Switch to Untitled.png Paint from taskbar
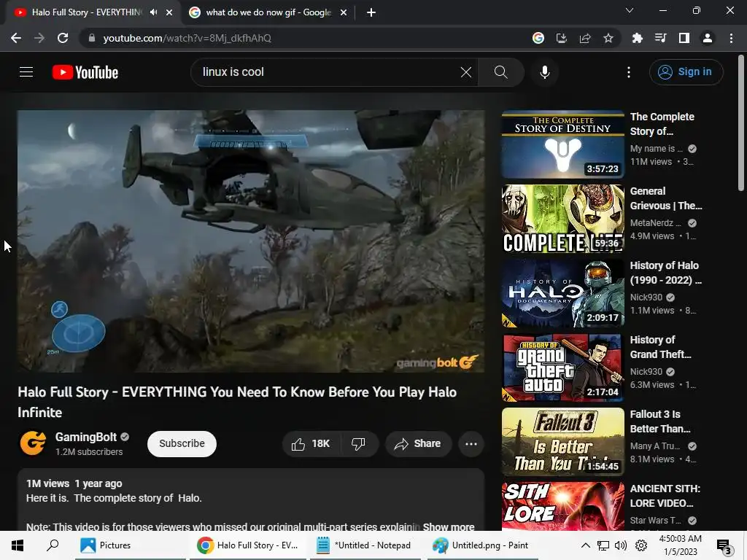 click(x=482, y=545)
